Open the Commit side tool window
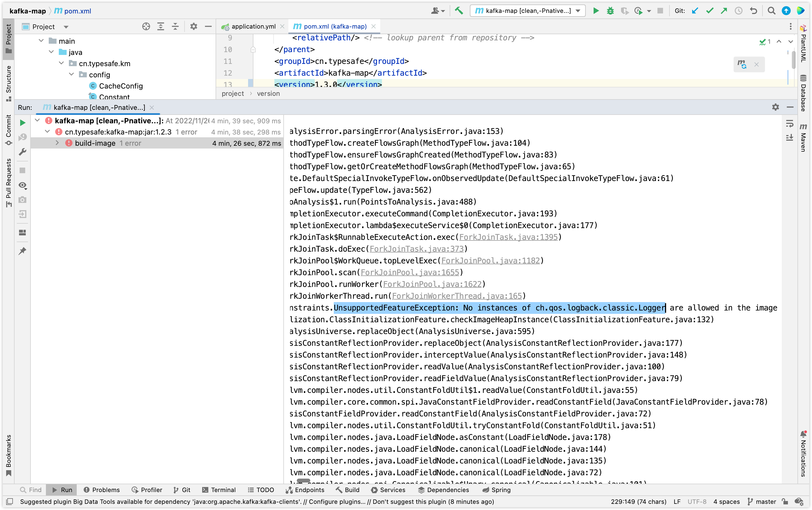This screenshot has height=510, width=812. pos(8,130)
